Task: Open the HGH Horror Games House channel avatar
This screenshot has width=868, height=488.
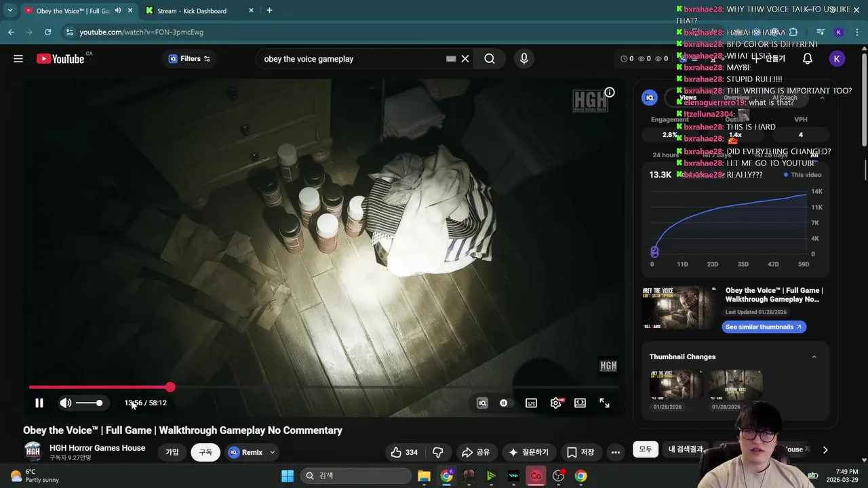Action: click(33, 452)
